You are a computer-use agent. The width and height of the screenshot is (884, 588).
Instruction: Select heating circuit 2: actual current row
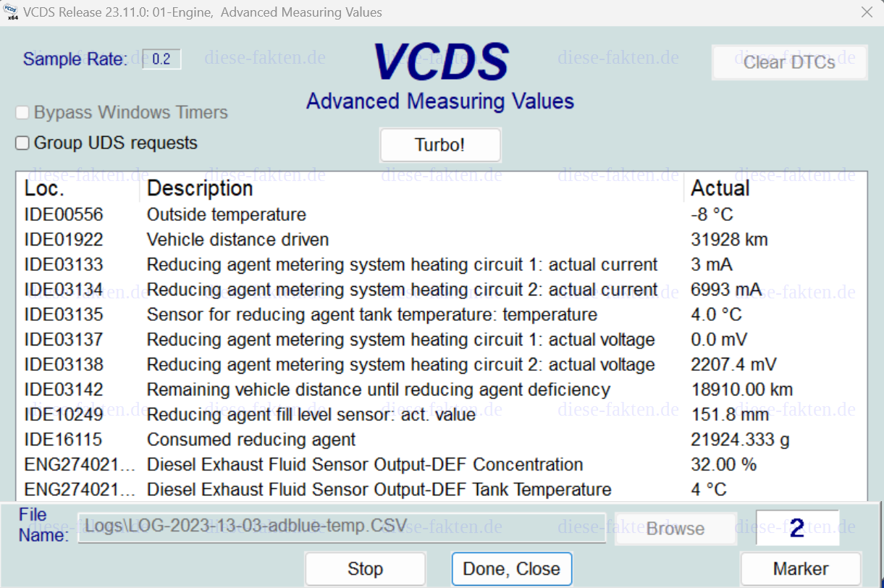[442, 290]
